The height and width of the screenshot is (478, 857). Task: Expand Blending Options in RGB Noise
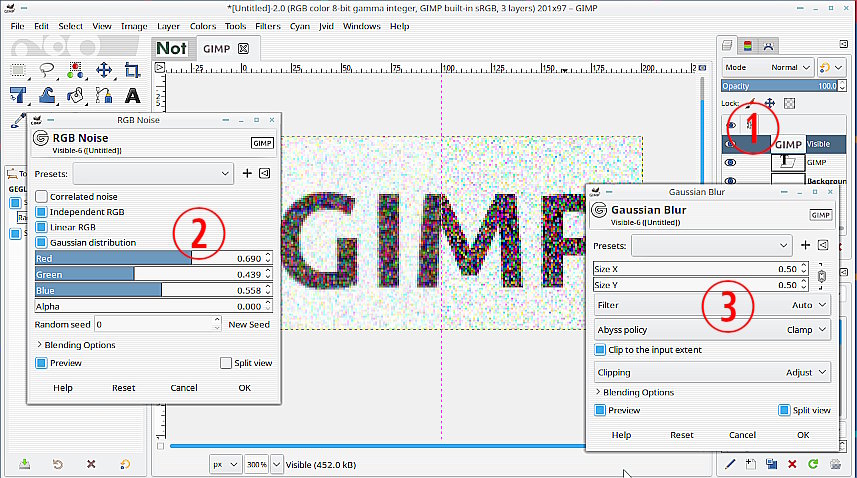click(76, 345)
